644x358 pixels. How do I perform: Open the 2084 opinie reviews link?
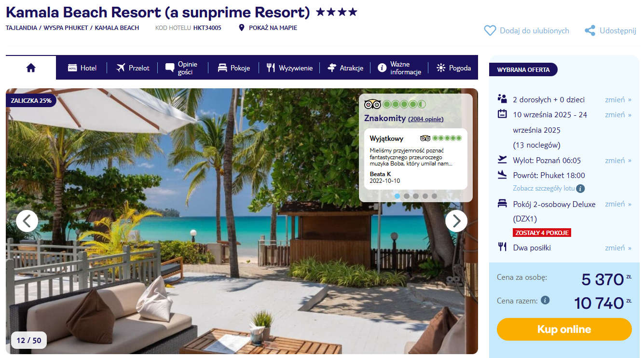(x=425, y=119)
